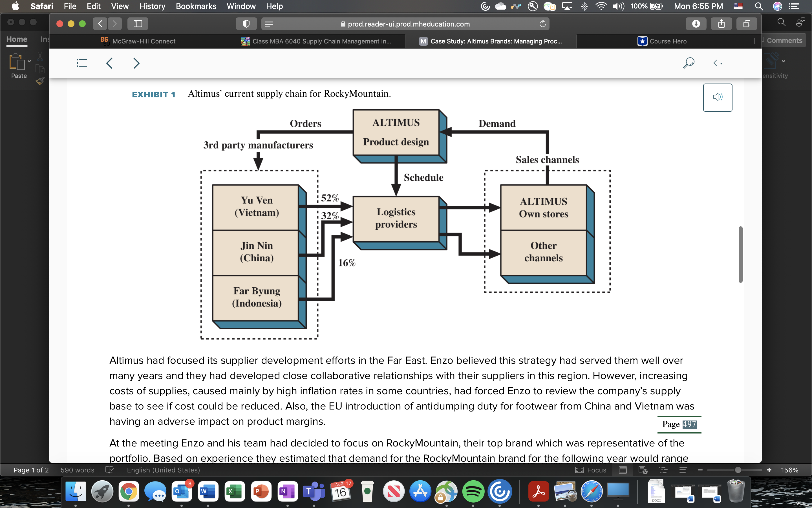Enable Focus mode in Word
Screen dimensions: 812x508
(x=591, y=470)
